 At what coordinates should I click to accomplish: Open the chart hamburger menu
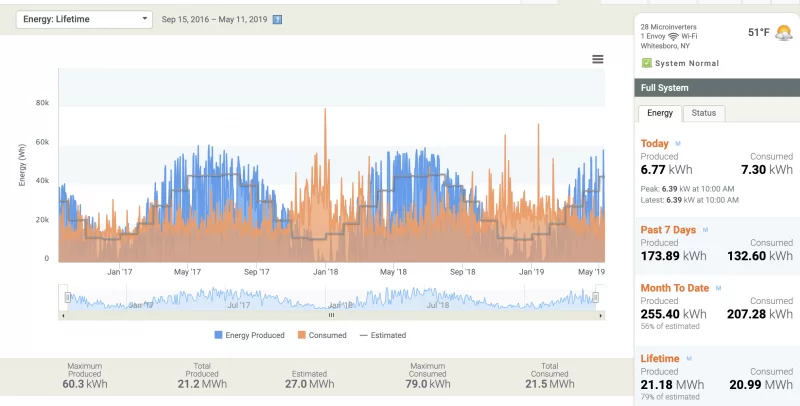598,59
